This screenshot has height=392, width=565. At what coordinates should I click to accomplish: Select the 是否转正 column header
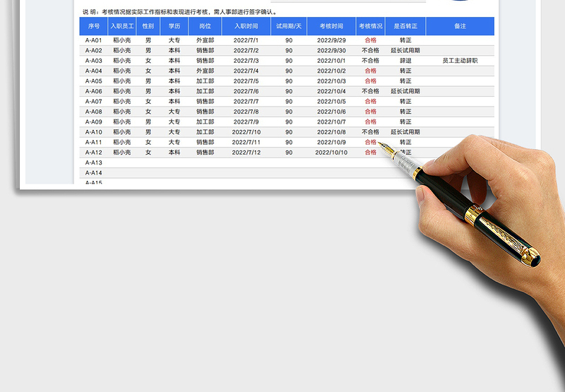tap(405, 26)
